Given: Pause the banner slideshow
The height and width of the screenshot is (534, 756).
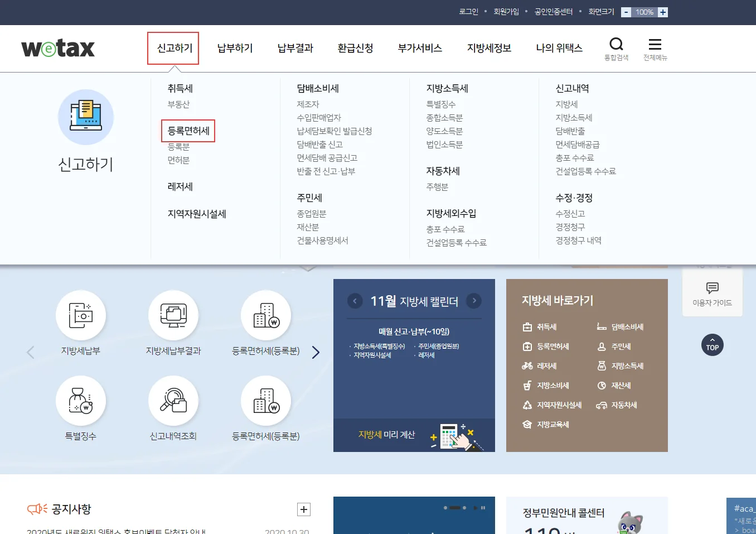Looking at the screenshot, I should point(483,508).
